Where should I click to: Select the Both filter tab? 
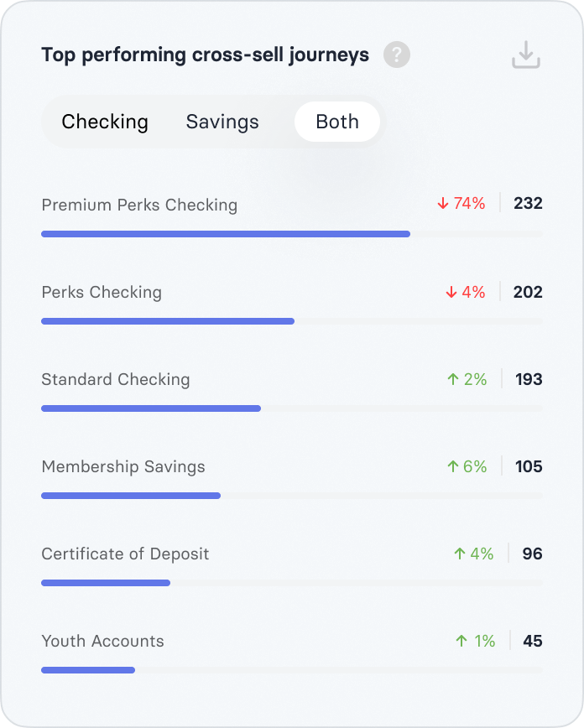click(x=337, y=122)
